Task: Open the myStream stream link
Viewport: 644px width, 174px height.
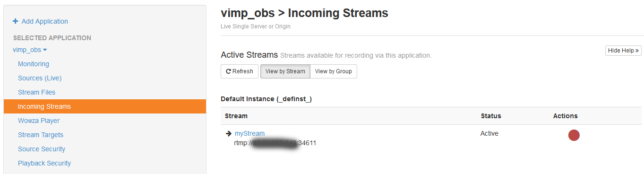Action: click(249, 133)
